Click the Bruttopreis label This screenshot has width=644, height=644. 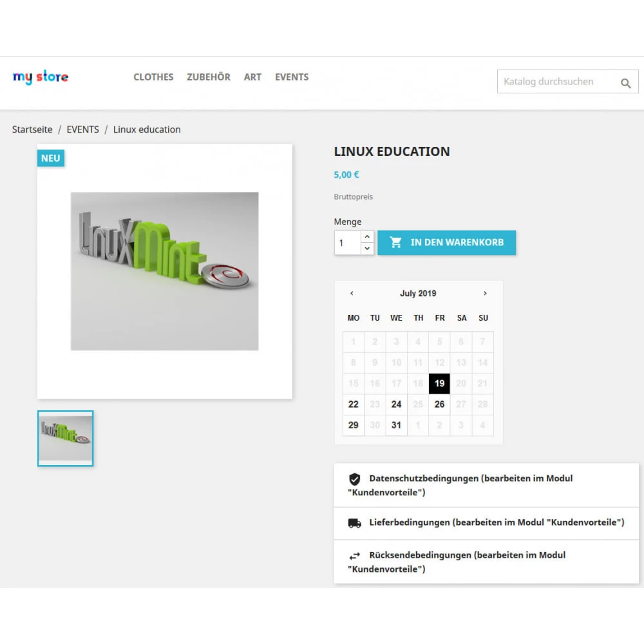[353, 196]
